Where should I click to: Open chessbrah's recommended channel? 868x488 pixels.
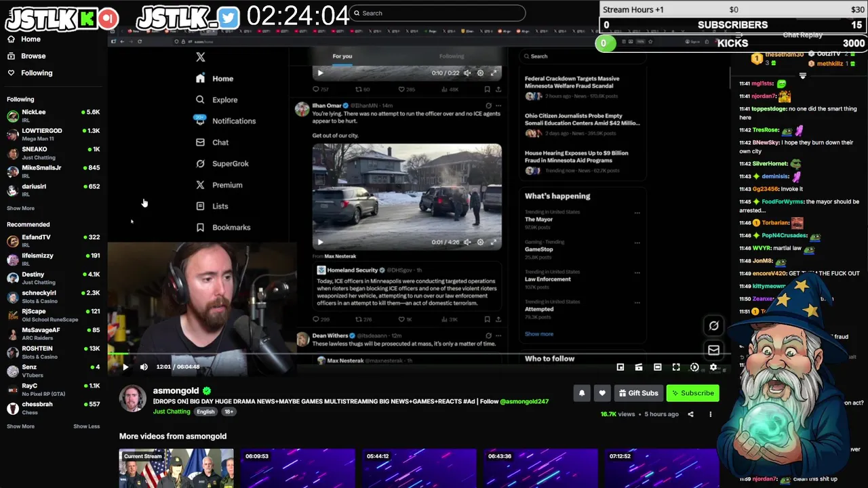[x=54, y=407]
